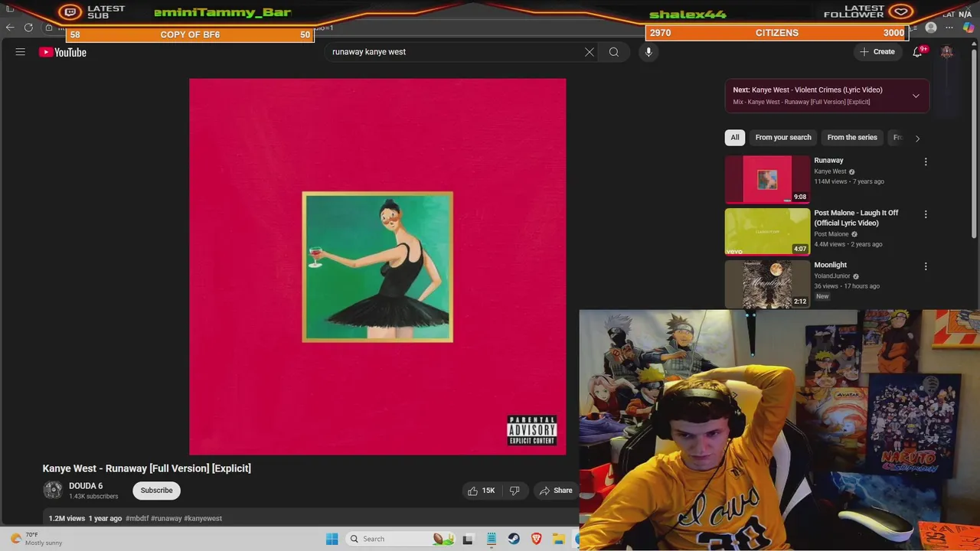This screenshot has width=980, height=551.
Task: Open the Moonlight video title link
Action: [x=830, y=265]
